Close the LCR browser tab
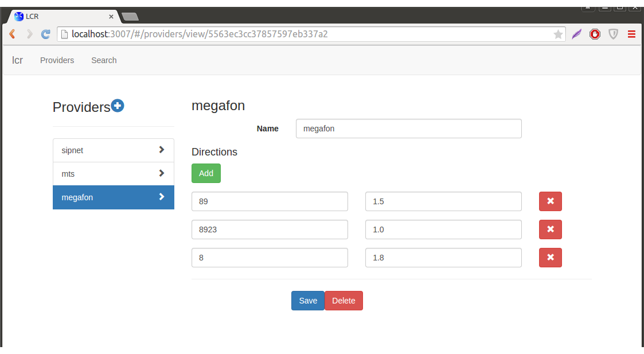The height and width of the screenshot is (354, 644). [111, 17]
